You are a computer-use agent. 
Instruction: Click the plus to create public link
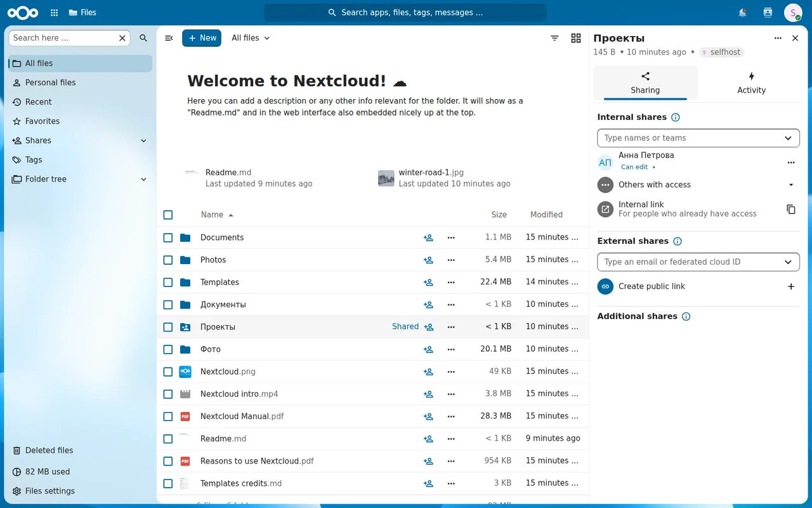[791, 286]
